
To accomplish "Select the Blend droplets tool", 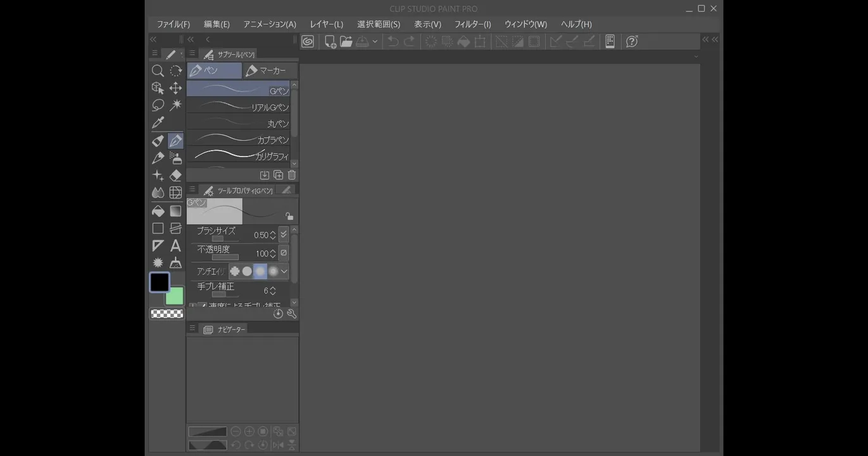I will click(158, 193).
